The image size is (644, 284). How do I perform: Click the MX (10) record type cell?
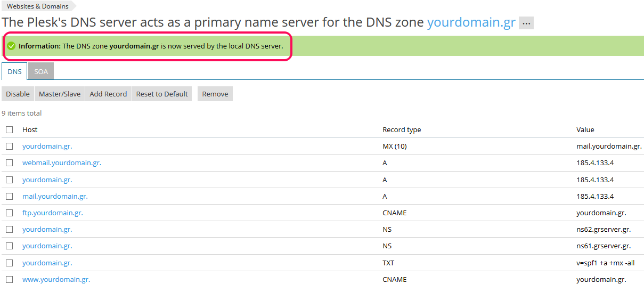395,146
